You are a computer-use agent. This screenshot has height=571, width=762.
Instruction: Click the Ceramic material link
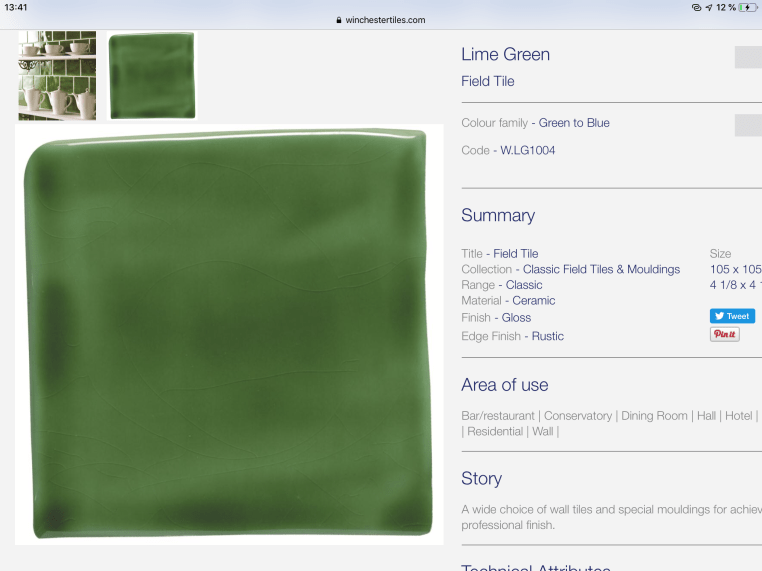(533, 300)
